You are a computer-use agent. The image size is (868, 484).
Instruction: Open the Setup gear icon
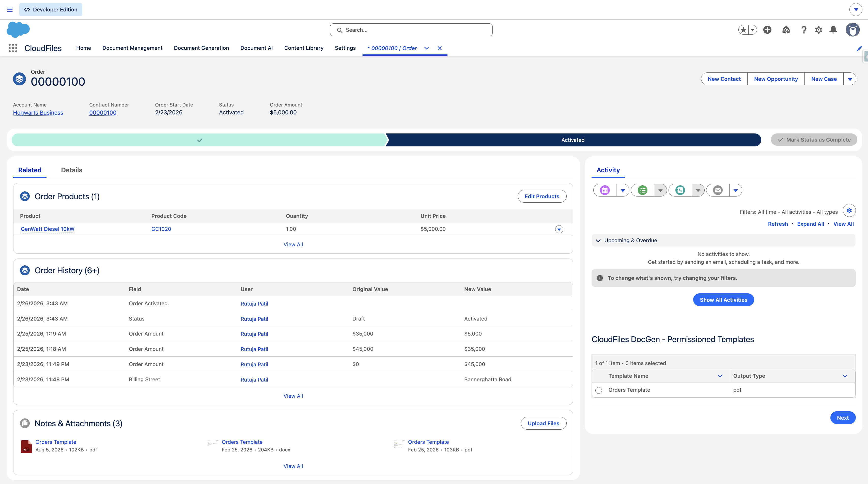coord(818,30)
